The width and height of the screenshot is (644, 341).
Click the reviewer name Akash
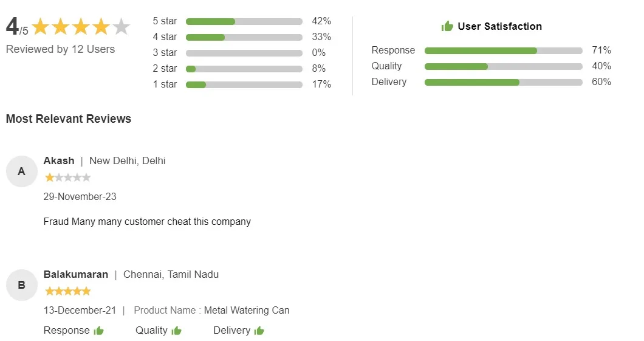(x=59, y=161)
